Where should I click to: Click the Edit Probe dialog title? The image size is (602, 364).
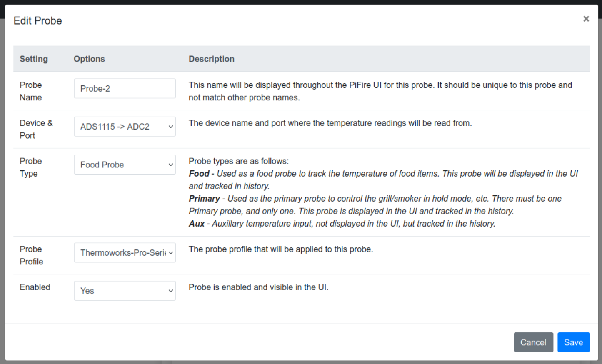coord(37,21)
